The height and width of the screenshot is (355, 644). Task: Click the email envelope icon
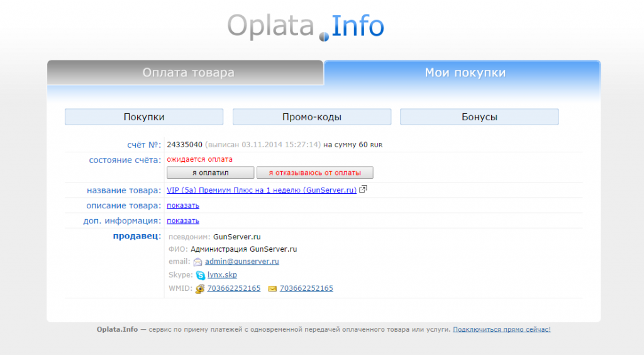point(197,262)
